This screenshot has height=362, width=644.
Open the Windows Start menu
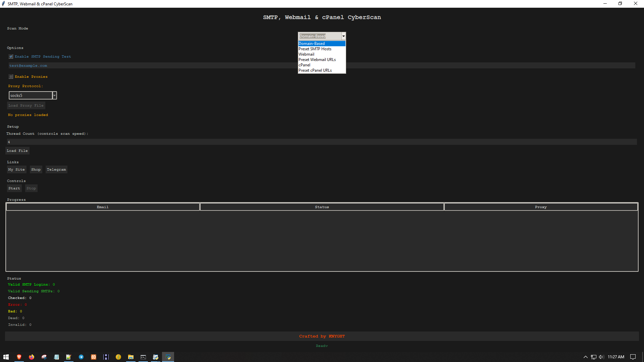(x=6, y=357)
